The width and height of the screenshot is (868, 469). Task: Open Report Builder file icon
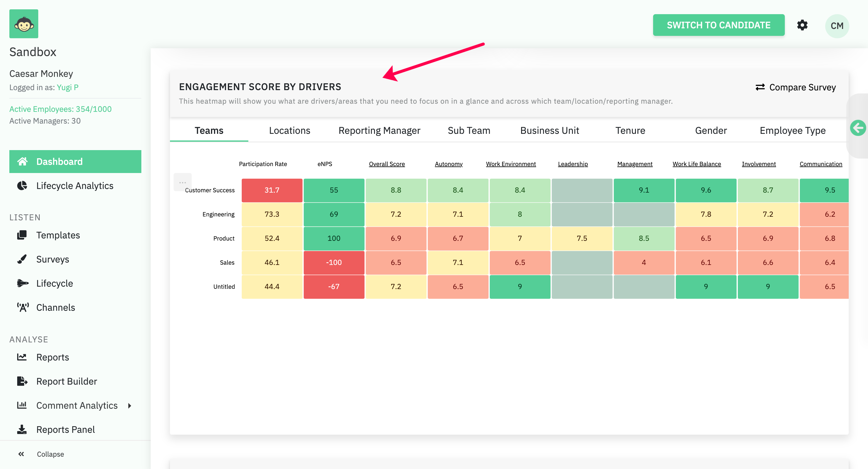point(22,381)
